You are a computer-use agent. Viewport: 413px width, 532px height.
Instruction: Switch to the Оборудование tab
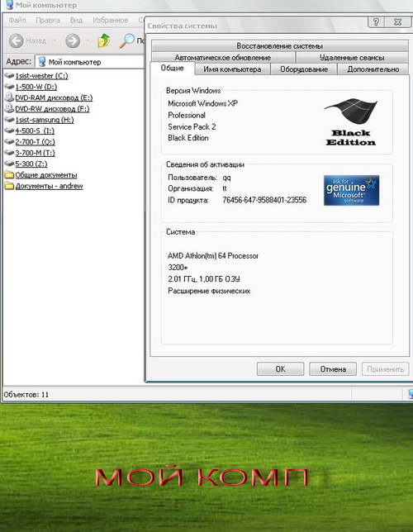pos(304,69)
